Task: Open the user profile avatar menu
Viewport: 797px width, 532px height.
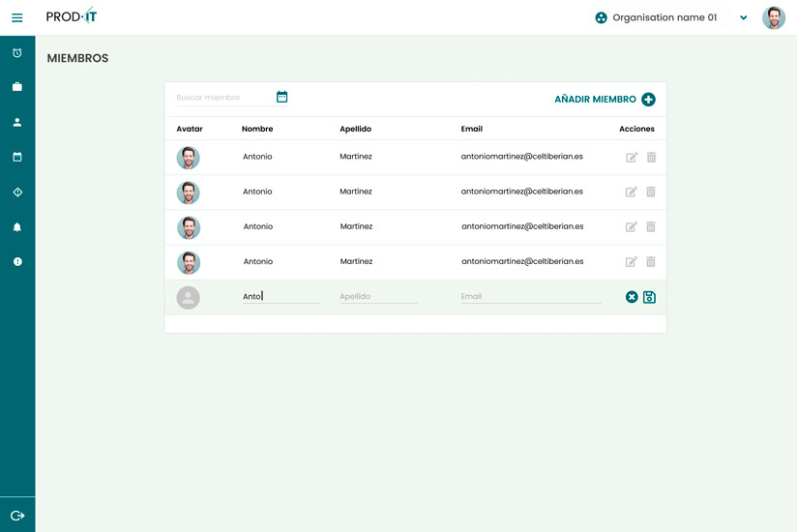Action: [774, 17]
